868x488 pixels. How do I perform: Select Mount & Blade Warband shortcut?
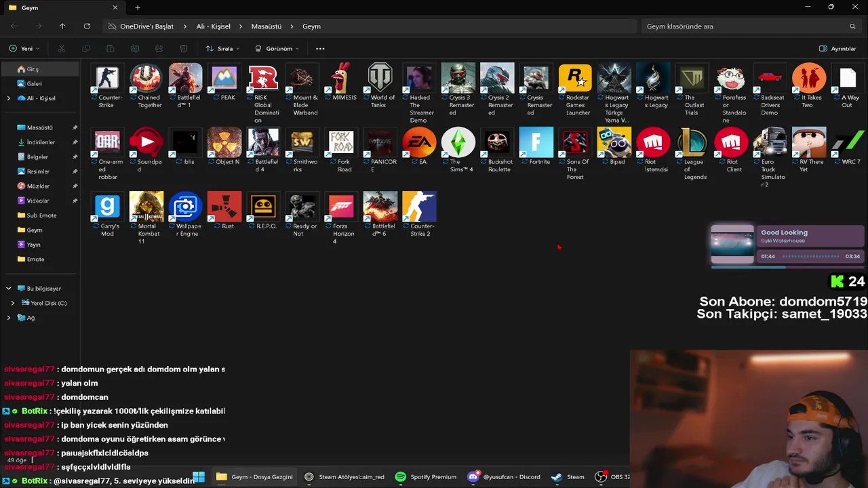pos(302,78)
